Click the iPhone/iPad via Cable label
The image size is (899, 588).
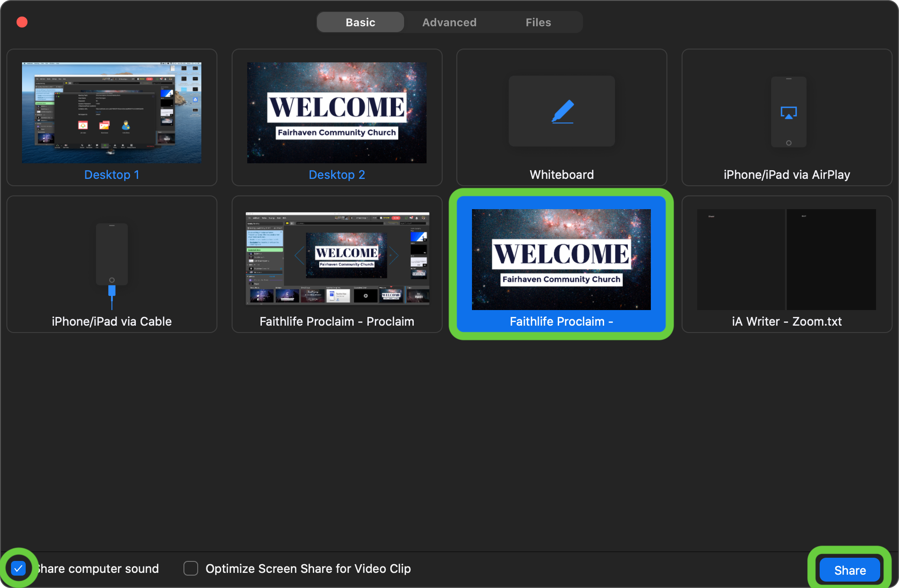tap(111, 322)
